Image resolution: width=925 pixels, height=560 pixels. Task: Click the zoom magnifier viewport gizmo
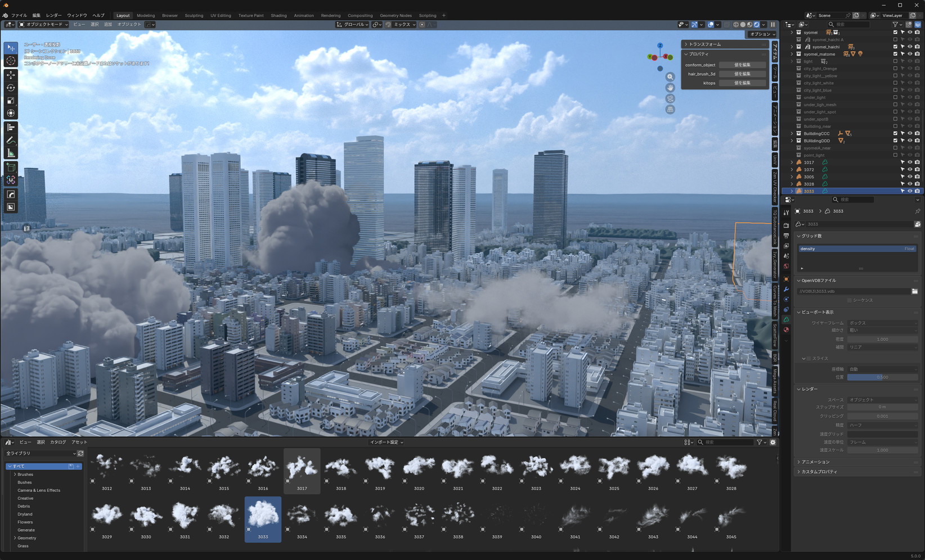pyautogui.click(x=670, y=77)
